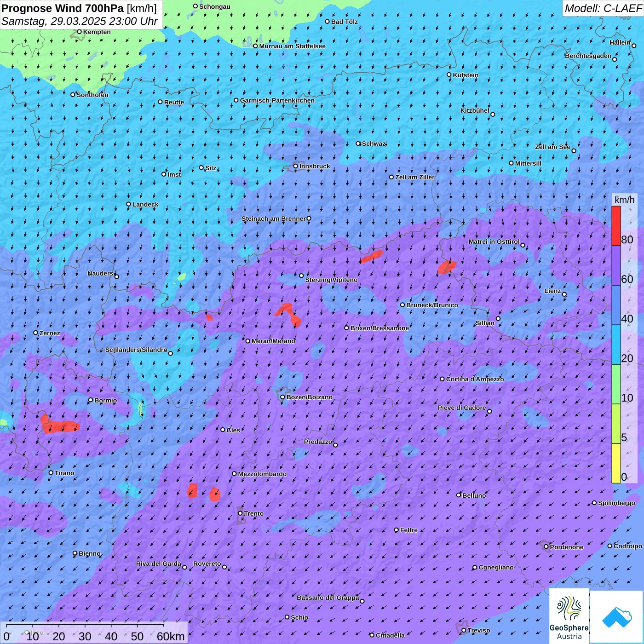Click the date 'Samstag, 29.03.2025 23:00 Uhr'

point(80,21)
